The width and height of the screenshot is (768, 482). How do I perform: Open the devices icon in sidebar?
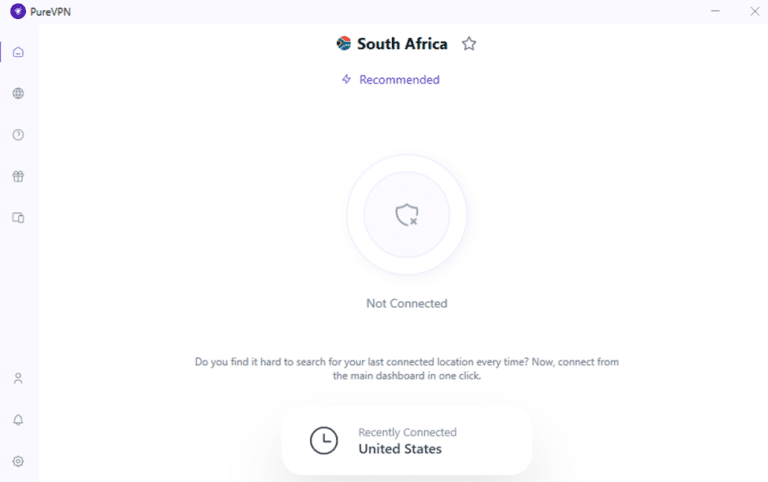tap(18, 217)
